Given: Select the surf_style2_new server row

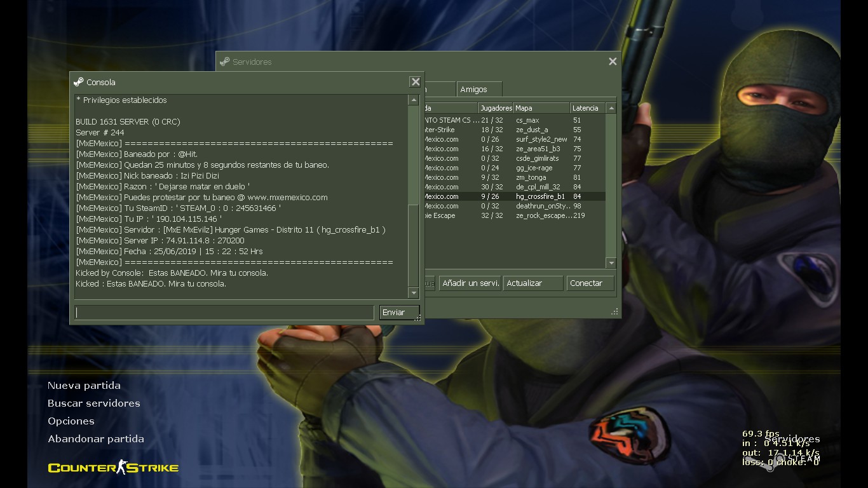Looking at the screenshot, I should 515,139.
